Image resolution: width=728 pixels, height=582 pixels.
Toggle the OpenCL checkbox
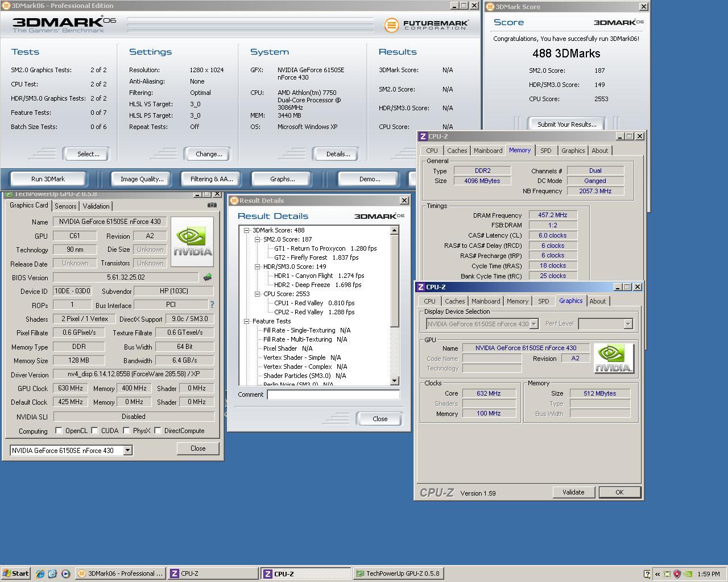tap(59, 431)
